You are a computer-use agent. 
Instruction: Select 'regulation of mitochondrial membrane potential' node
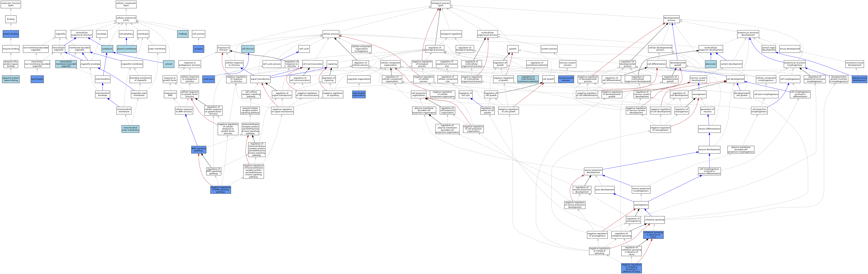click(528, 79)
